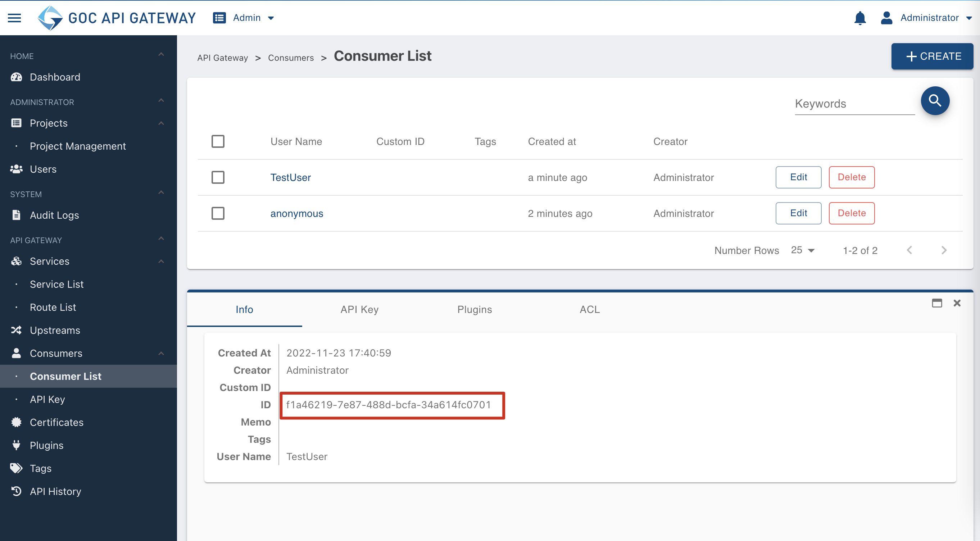980x541 pixels.
Task: Go to the next page arrow
Action: (x=943, y=250)
